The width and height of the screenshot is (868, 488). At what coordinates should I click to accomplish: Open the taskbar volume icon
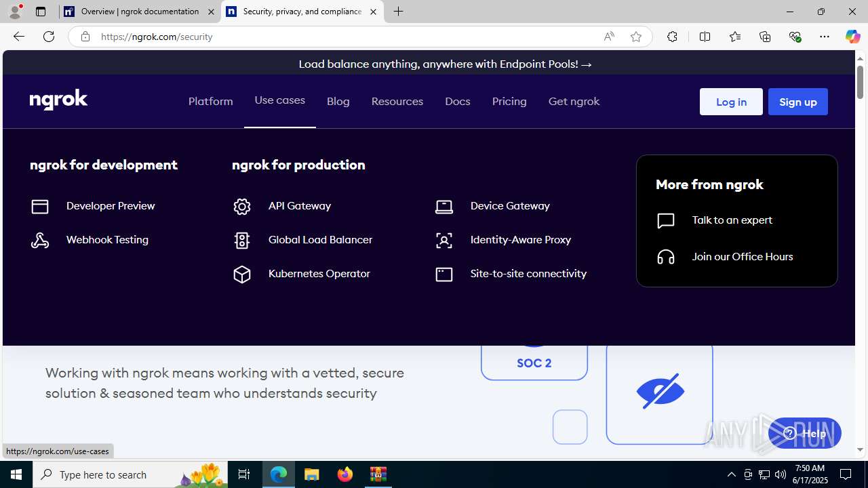pyautogui.click(x=781, y=474)
